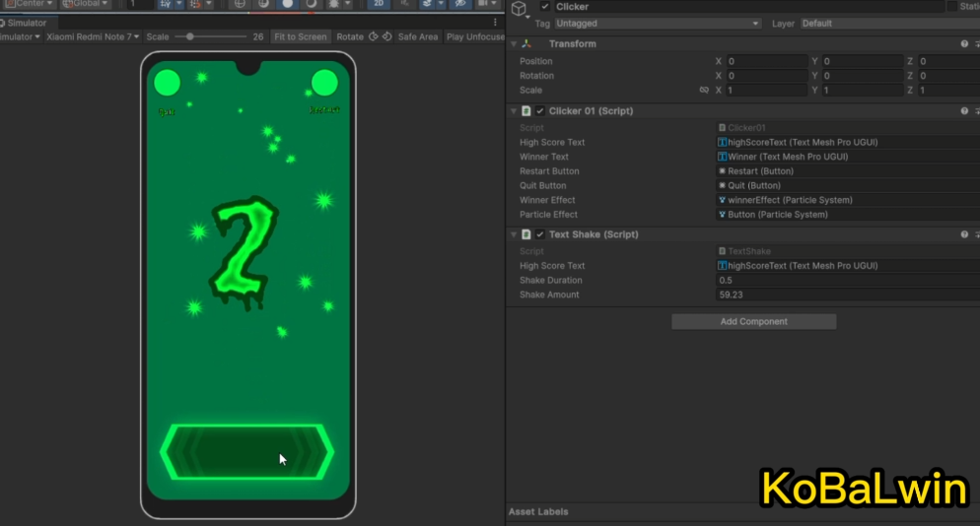
Task: Click the grid snapping icon in toolbar
Action: (165, 4)
